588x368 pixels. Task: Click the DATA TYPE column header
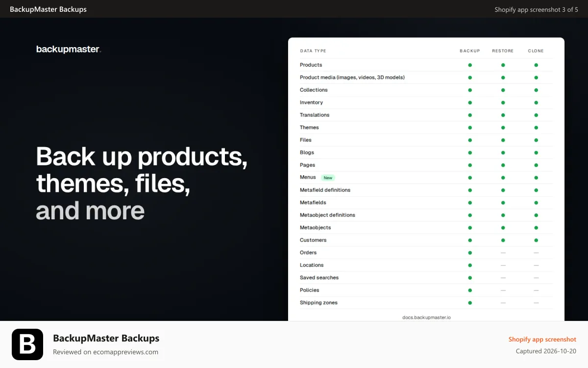pos(313,51)
